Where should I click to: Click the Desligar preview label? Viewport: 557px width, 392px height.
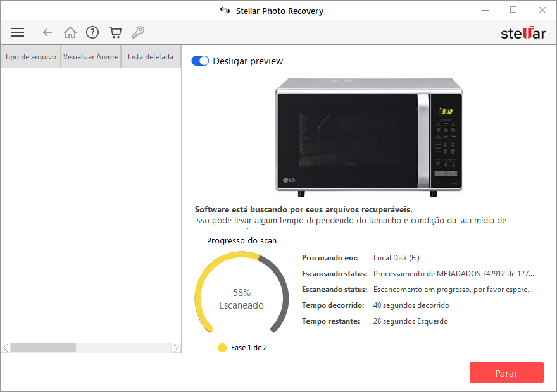click(x=248, y=61)
